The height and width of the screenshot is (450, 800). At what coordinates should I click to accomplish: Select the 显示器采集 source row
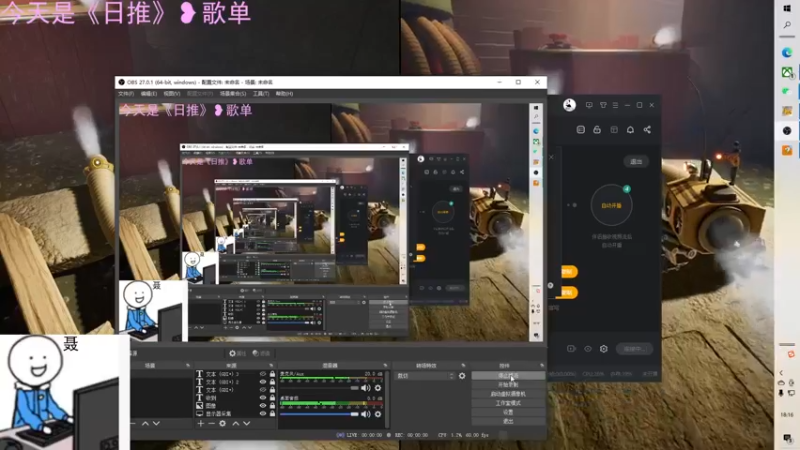click(235, 413)
